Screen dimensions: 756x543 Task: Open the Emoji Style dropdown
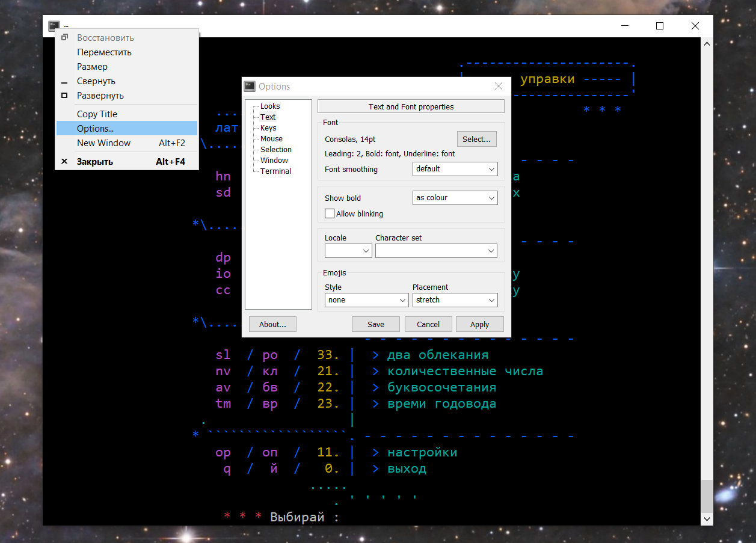coord(366,299)
